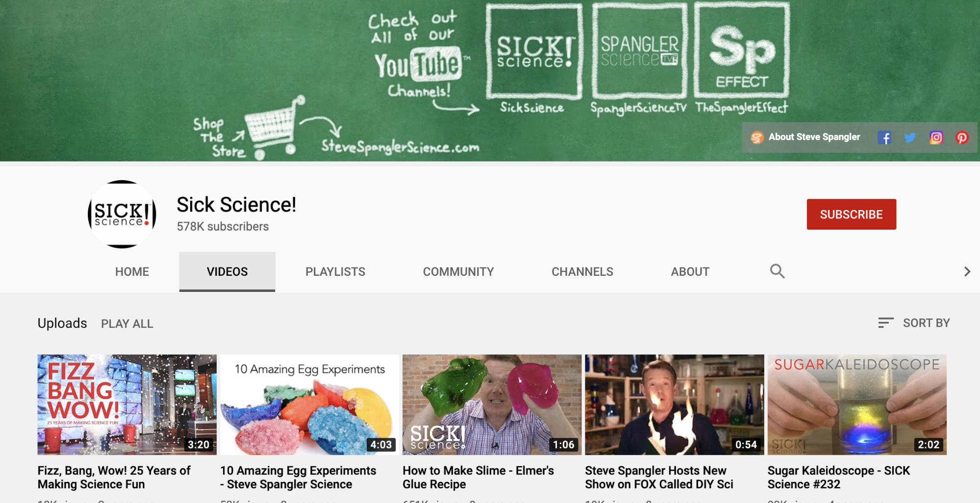Go to the Community tab

coord(458,272)
